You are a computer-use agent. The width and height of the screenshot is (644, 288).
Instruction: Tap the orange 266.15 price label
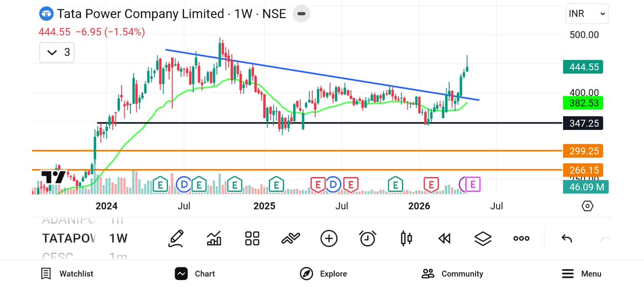click(x=584, y=170)
